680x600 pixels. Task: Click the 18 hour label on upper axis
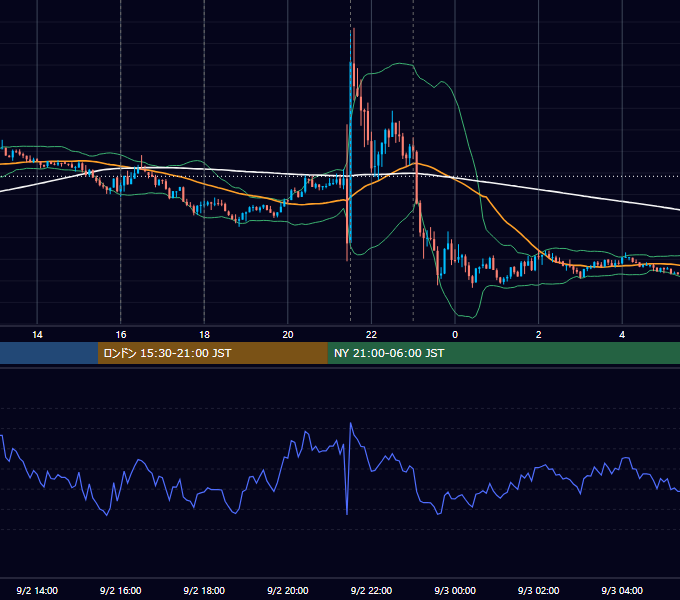(x=204, y=335)
